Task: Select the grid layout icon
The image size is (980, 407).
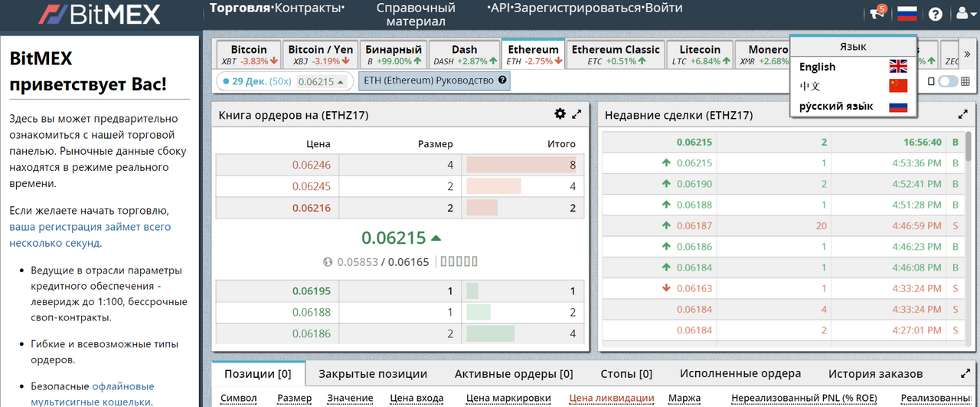Action: point(965,81)
